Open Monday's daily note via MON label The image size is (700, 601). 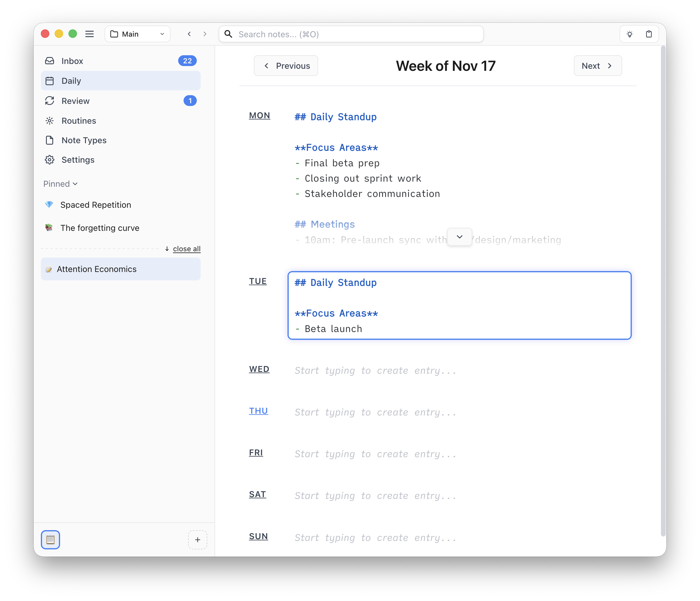[x=259, y=116]
